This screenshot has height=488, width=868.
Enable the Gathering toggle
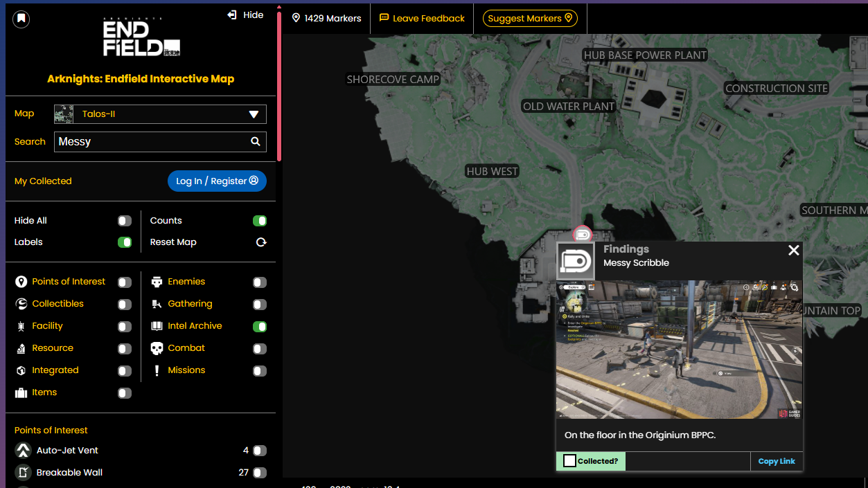pyautogui.click(x=260, y=305)
